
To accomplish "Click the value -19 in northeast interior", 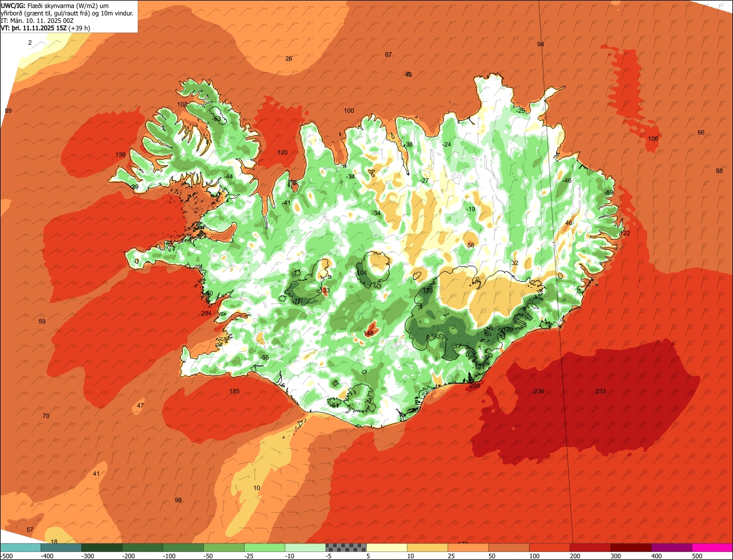I will (x=470, y=209).
